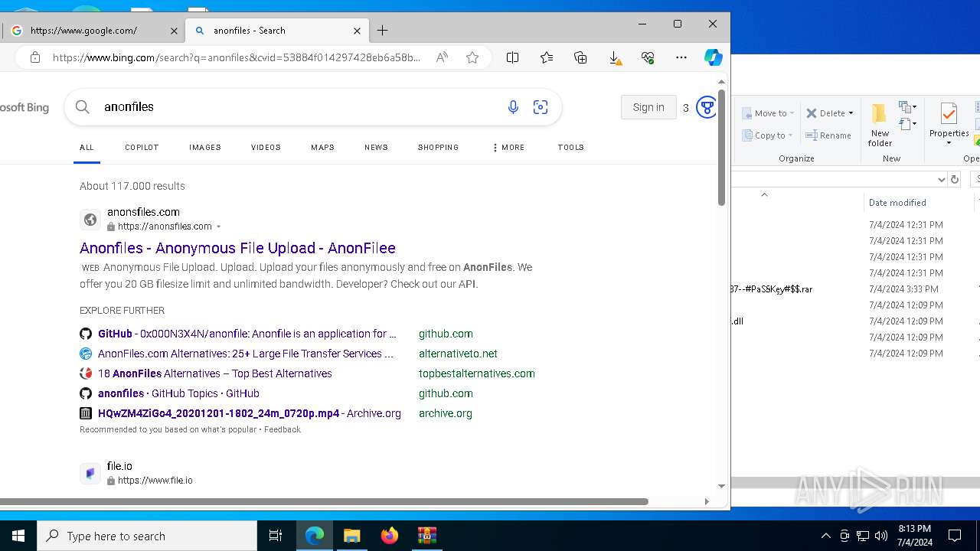Screen dimensions: 980x551
Task: Show hidden system tray icons
Action: pos(825,536)
